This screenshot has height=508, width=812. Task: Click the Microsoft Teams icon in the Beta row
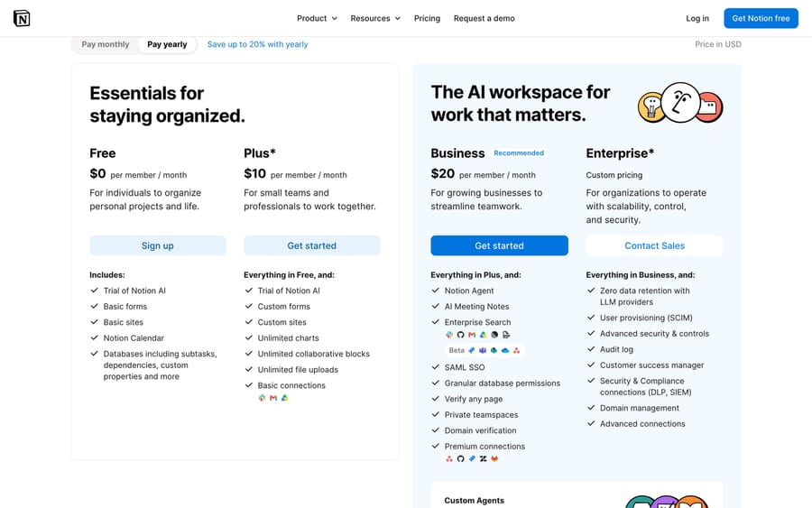coord(483,351)
